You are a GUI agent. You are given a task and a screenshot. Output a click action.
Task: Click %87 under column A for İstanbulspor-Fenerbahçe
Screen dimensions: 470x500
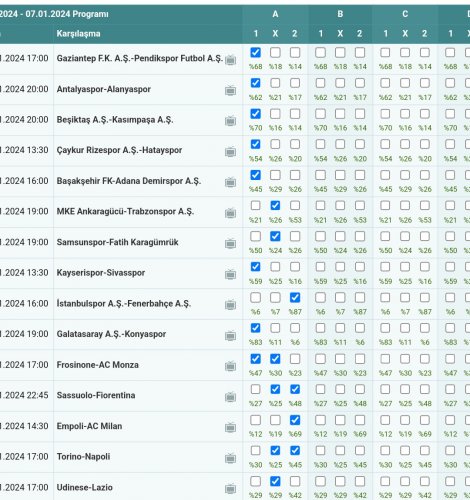(x=295, y=312)
